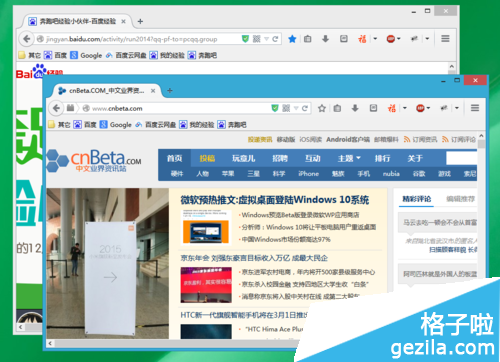
Task: Open new tab in Baidu window
Action: click(x=140, y=21)
